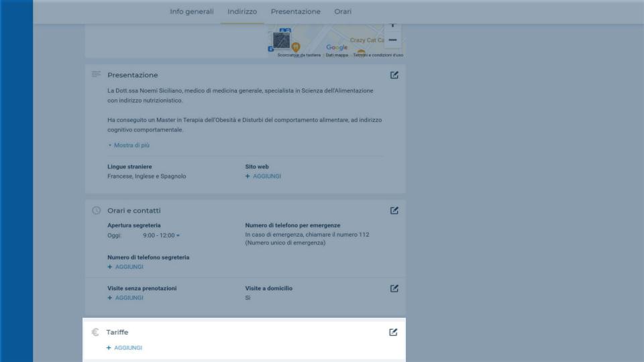Add a fee under Tariffe AGGIUNGI
The width and height of the screenshot is (644, 362).
pyautogui.click(x=124, y=348)
